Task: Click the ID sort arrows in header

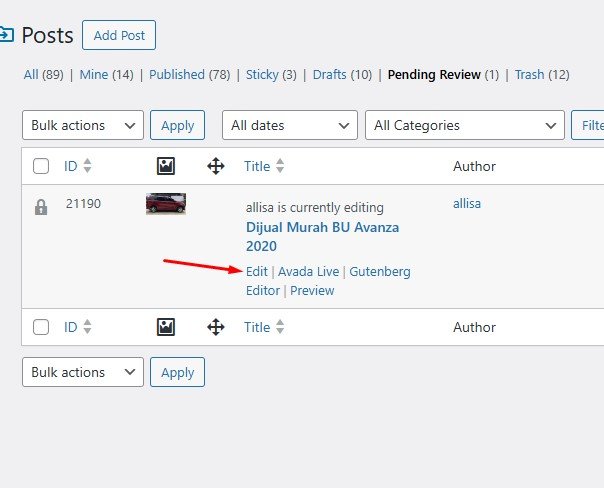Action: coord(87,166)
